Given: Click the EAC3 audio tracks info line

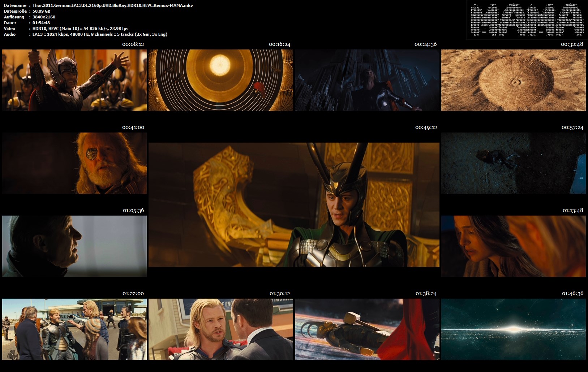Looking at the screenshot, I should coord(100,34).
